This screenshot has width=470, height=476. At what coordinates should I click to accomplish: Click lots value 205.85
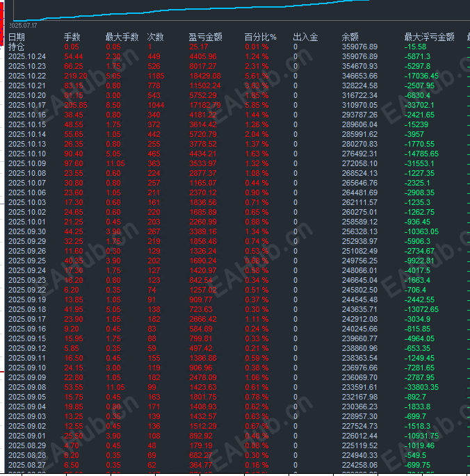pos(76,106)
